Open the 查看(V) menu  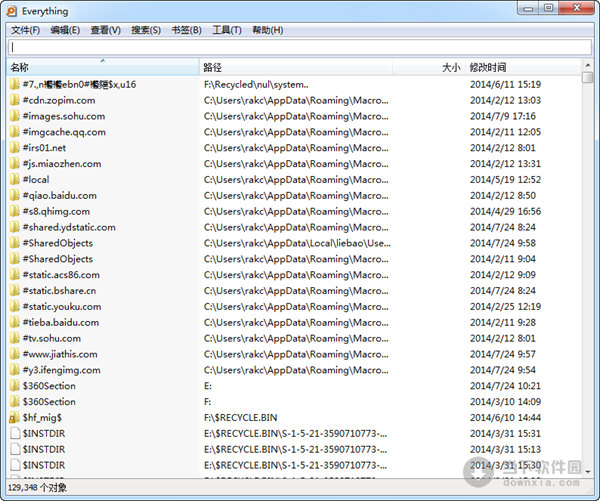pos(106,30)
